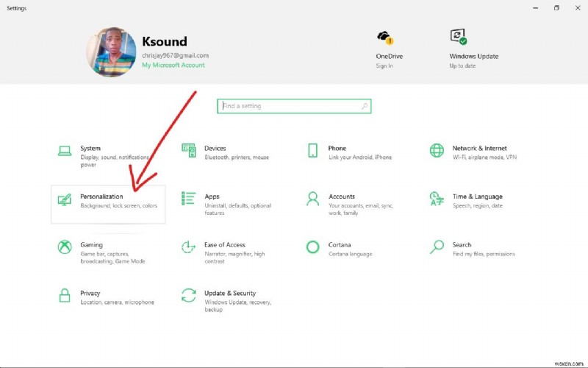The height and width of the screenshot is (368, 588).
Task: Click the Personalization paintbrush icon
Action: pyautogui.click(x=65, y=199)
